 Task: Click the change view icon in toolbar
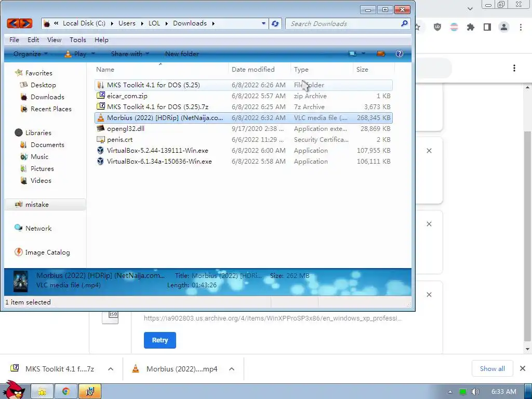(352, 54)
